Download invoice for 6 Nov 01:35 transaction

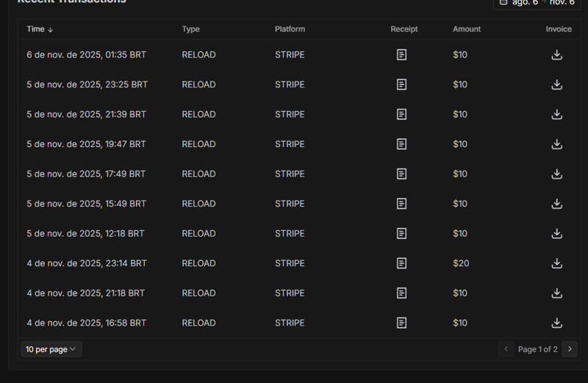[557, 54]
